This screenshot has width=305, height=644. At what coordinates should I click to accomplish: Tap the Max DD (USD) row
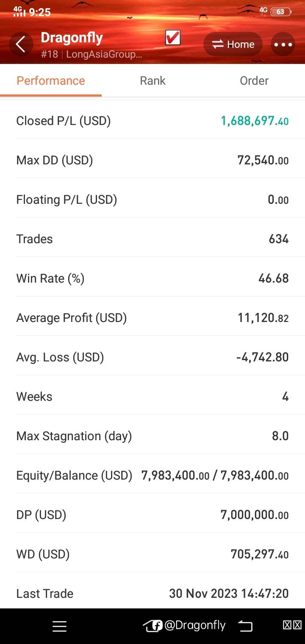152,160
